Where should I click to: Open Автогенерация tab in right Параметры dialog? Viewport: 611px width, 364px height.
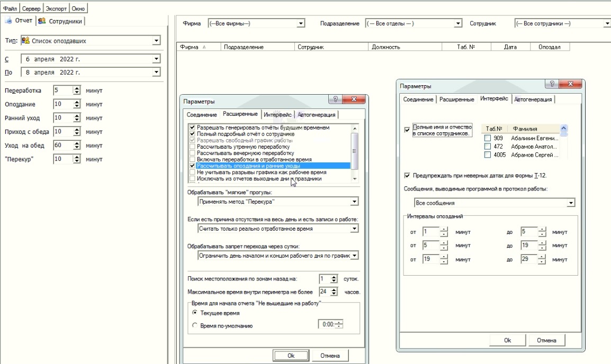tap(533, 99)
